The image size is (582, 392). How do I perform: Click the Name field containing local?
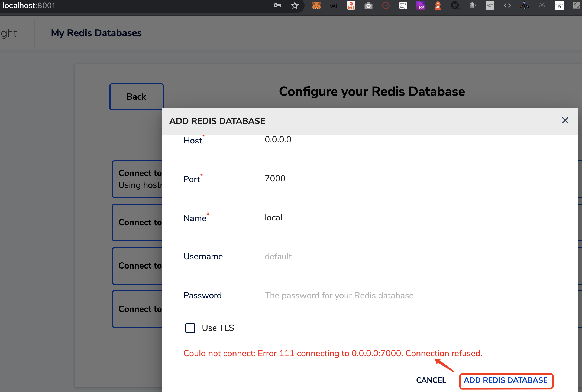[x=410, y=218]
